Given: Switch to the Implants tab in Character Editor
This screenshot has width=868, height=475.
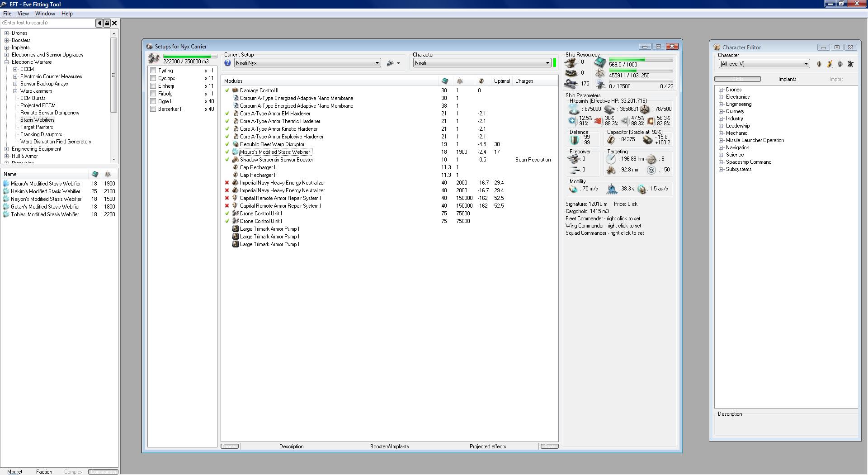Looking at the screenshot, I should [787, 79].
